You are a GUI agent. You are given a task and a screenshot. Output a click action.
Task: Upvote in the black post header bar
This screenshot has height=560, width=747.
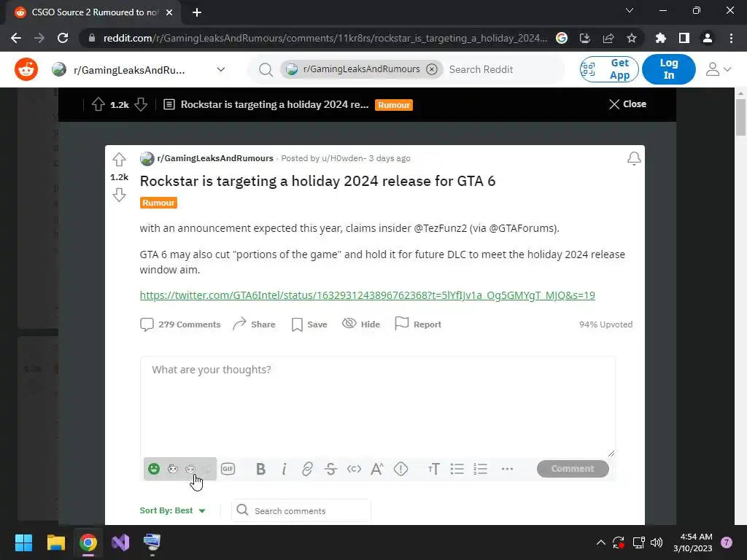pos(98,104)
